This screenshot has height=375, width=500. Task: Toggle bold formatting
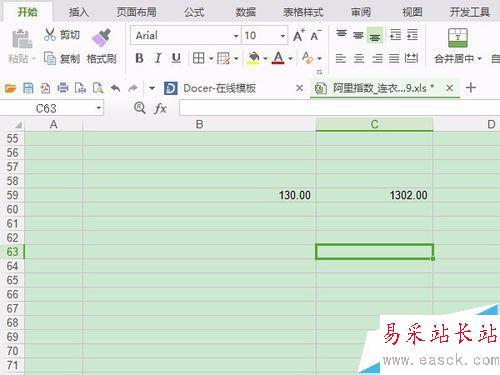click(x=139, y=58)
